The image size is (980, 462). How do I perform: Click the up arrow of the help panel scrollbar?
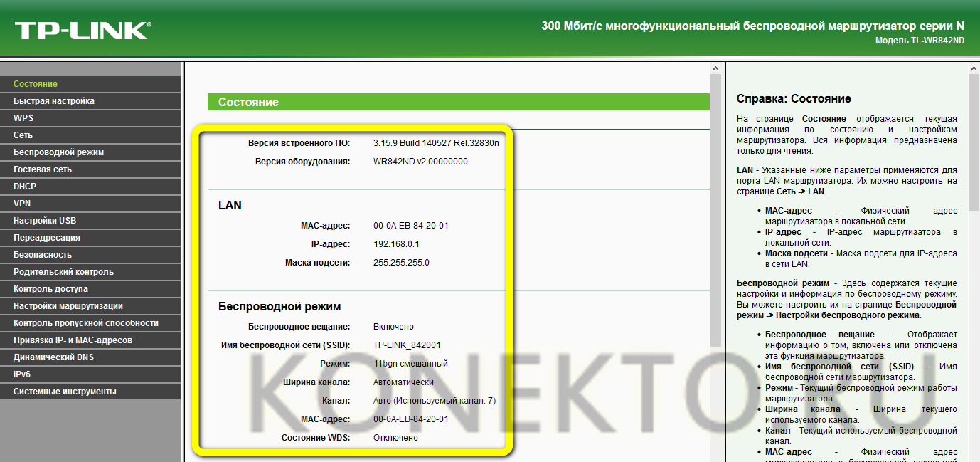[974, 68]
